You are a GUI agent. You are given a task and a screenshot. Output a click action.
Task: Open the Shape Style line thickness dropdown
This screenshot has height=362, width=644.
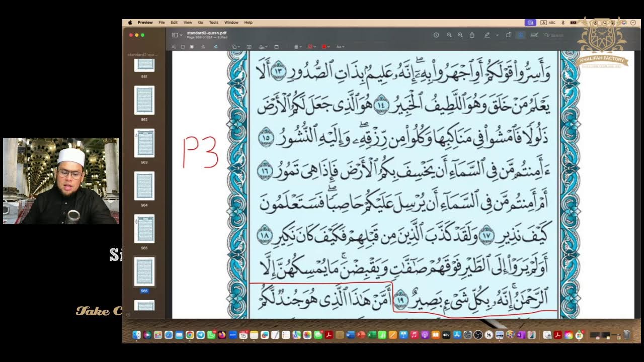point(298,47)
